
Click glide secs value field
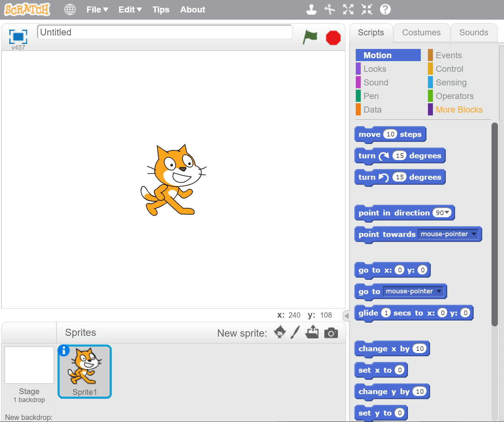[x=386, y=313]
